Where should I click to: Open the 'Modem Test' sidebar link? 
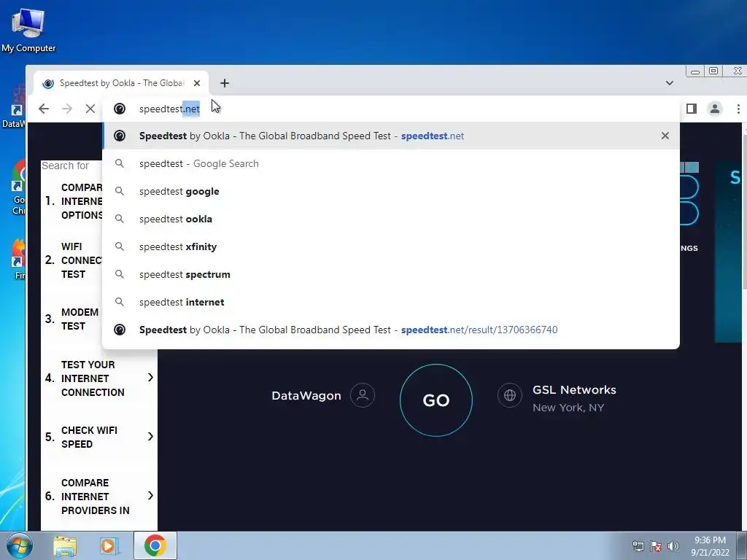coord(80,319)
